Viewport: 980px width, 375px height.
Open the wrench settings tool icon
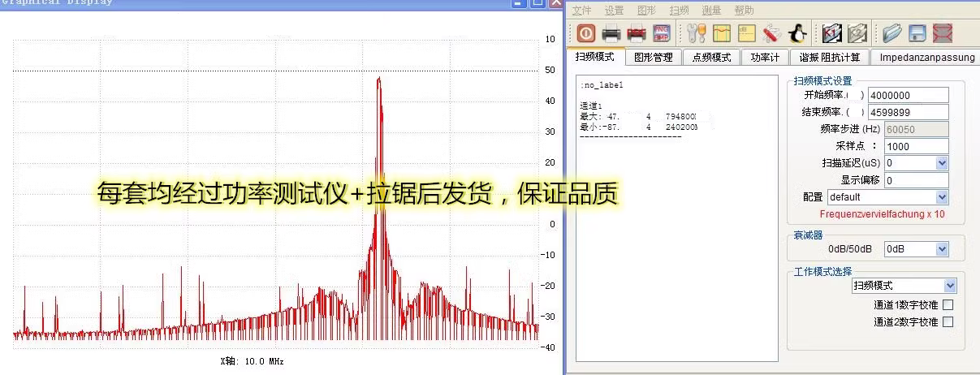point(696,33)
